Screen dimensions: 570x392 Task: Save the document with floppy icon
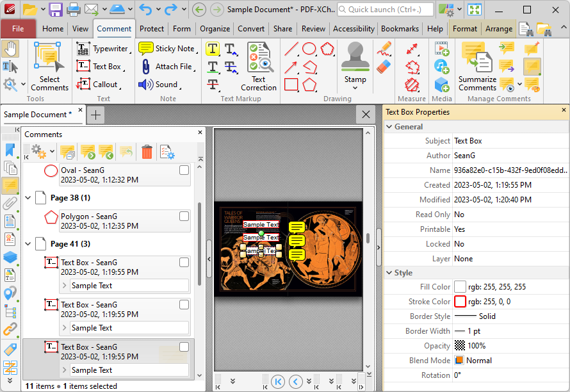click(x=55, y=10)
